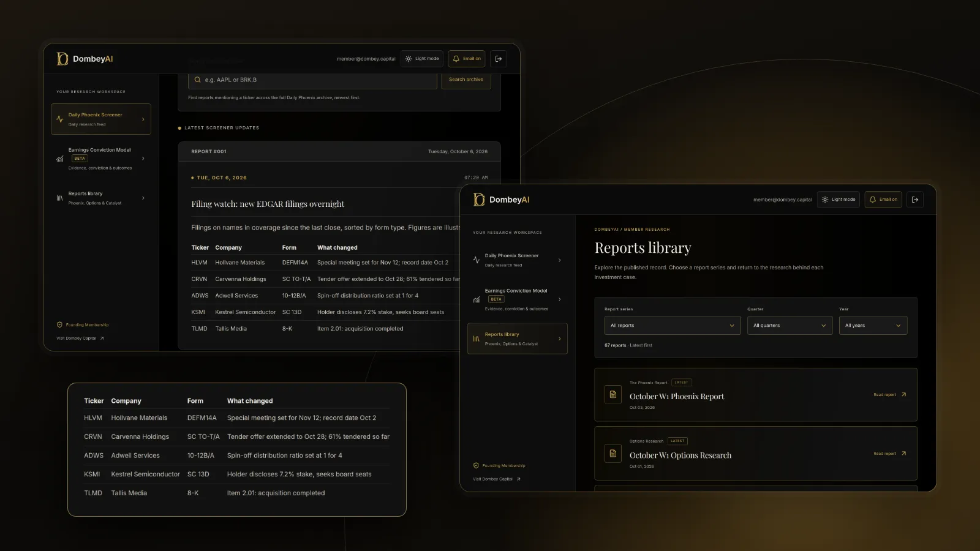The height and width of the screenshot is (551, 980).
Task: Click the sign-out icon in the Reports library window
Action: (x=915, y=200)
